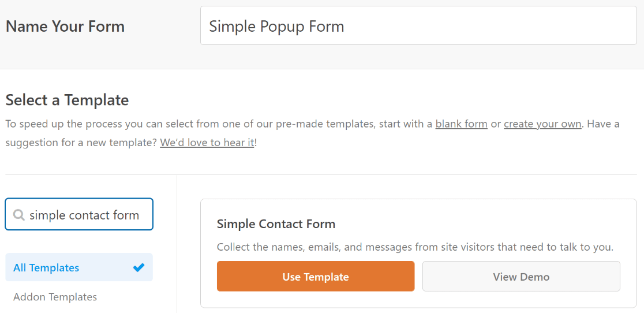Click the Simple Contact Form description text
The height and width of the screenshot is (313, 644).
tap(415, 247)
